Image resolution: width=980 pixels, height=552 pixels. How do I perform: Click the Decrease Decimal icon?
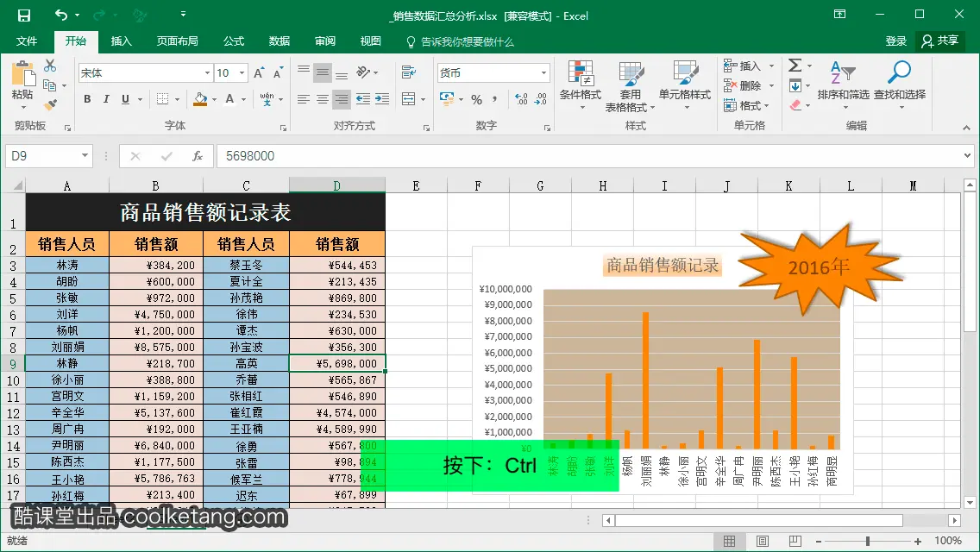click(x=541, y=99)
